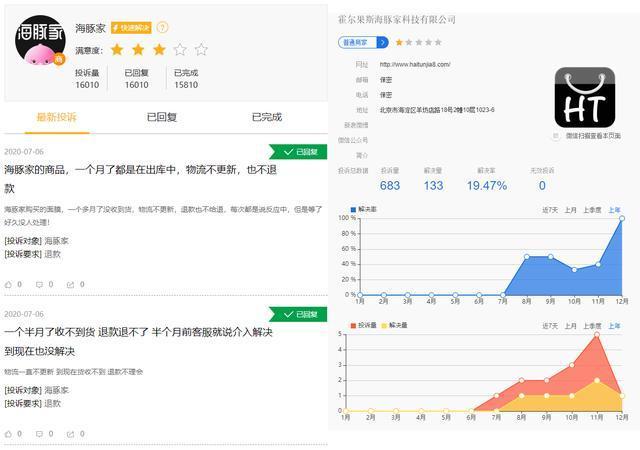
Task: Open complaint titled 一个半月了收不到货
Action: (138, 341)
